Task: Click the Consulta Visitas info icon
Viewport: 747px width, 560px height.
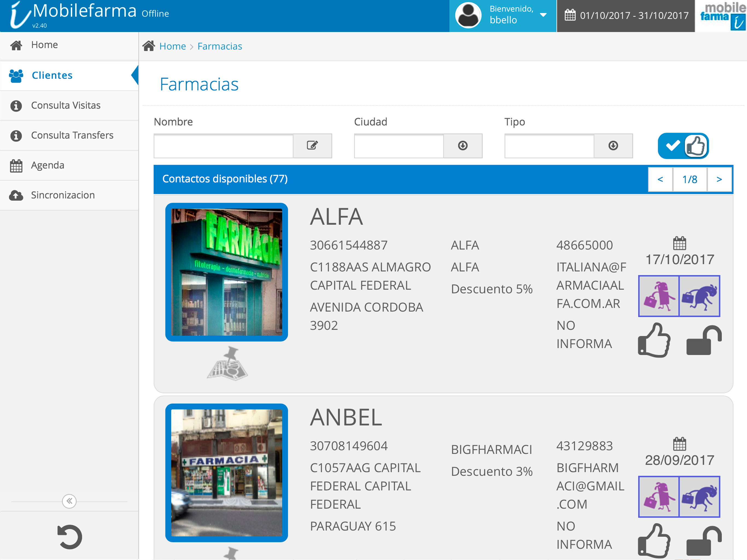Action: [x=16, y=106]
